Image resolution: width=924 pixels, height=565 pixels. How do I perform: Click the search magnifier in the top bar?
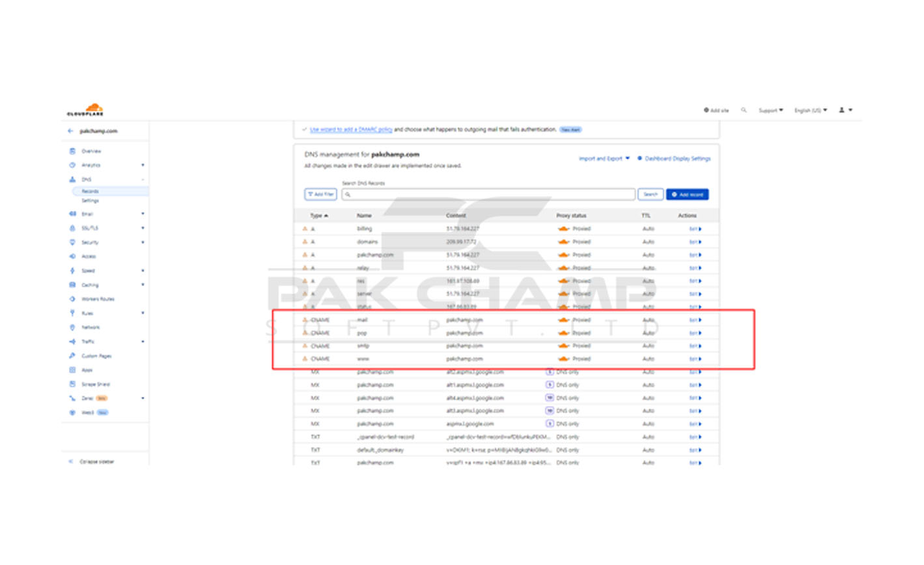[744, 110]
